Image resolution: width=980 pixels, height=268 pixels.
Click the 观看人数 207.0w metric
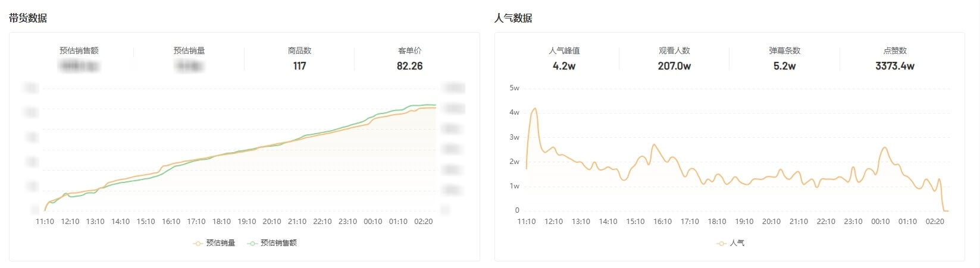pos(674,59)
